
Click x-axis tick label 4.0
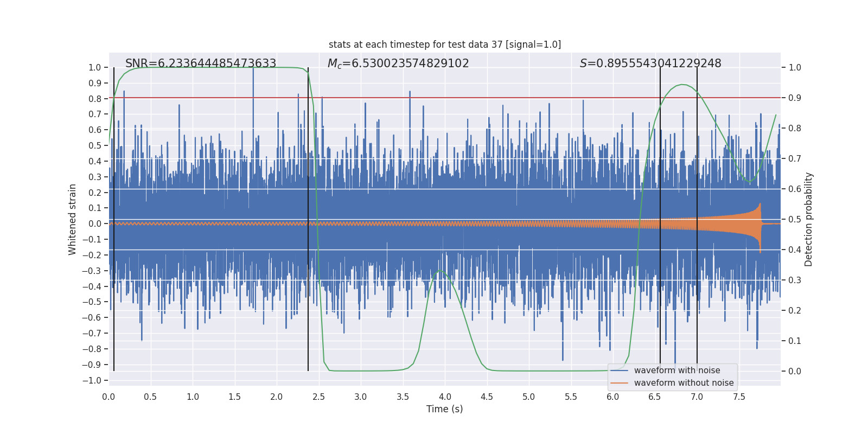click(x=445, y=397)
